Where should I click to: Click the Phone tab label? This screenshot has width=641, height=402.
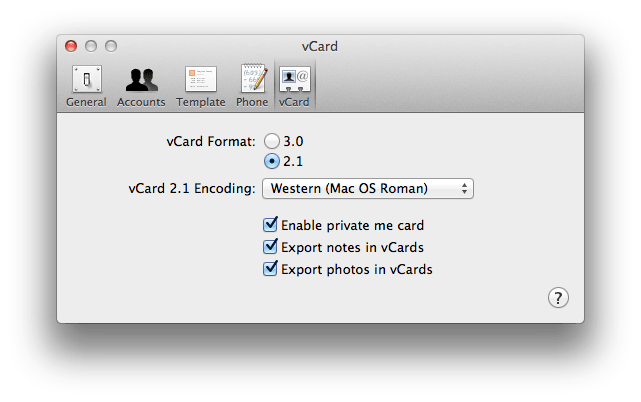coord(252,102)
